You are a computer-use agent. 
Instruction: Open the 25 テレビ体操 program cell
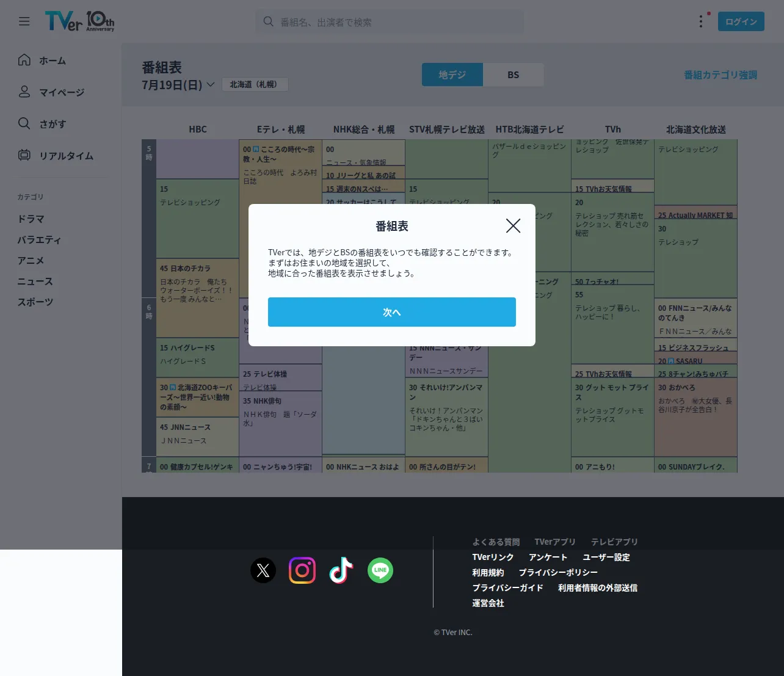click(x=280, y=377)
